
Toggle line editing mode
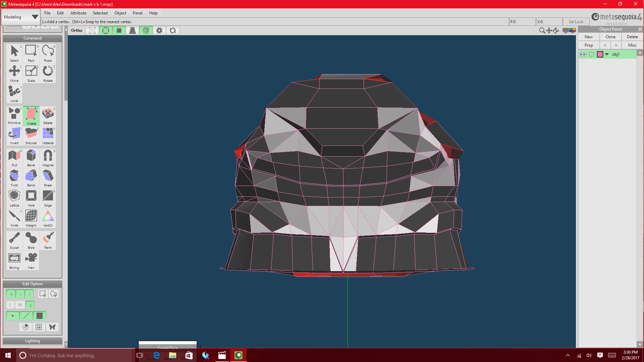tap(26, 316)
